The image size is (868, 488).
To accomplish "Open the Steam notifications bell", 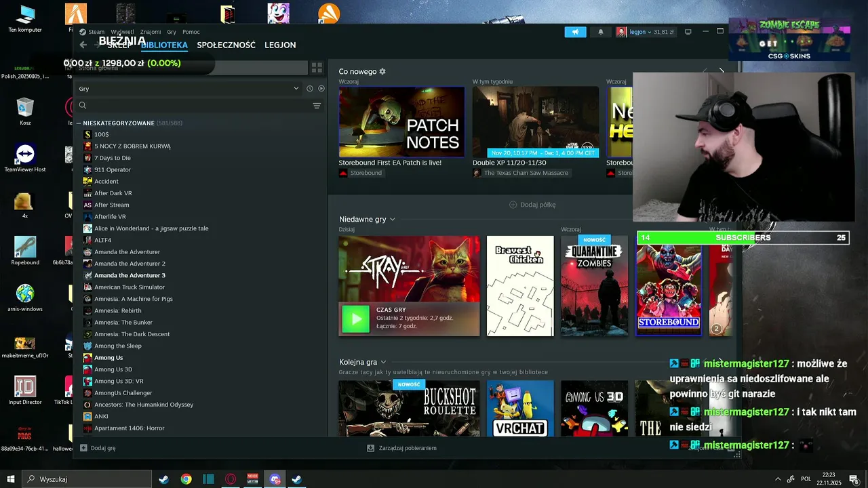I will tap(600, 32).
